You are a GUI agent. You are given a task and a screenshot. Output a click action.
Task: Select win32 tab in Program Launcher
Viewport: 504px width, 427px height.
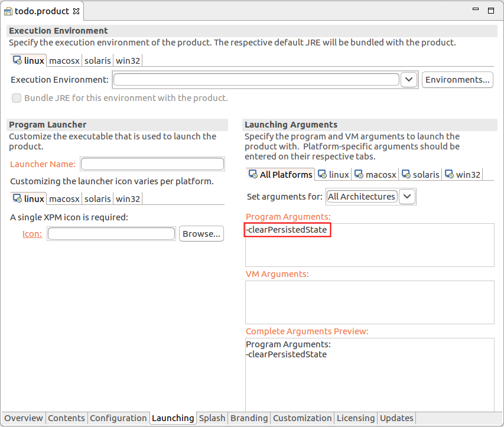click(x=128, y=199)
